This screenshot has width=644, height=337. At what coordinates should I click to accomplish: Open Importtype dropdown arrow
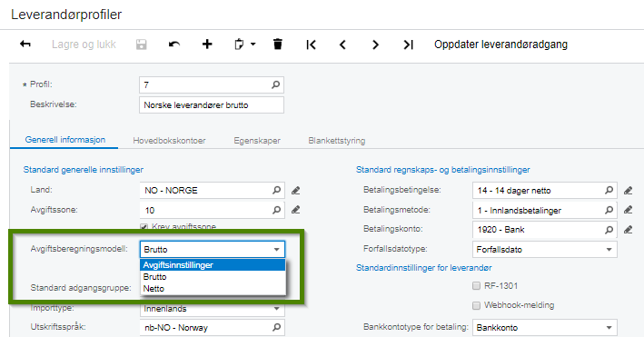(277, 308)
